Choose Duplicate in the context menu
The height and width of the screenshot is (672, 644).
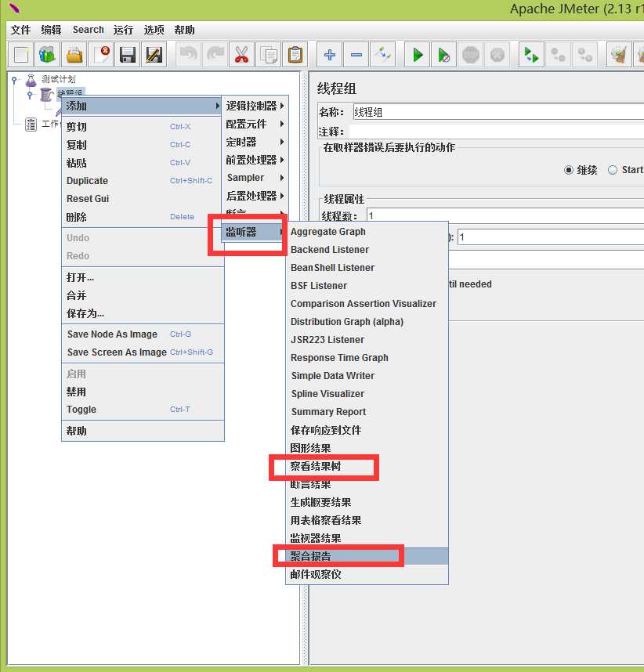(x=143, y=181)
